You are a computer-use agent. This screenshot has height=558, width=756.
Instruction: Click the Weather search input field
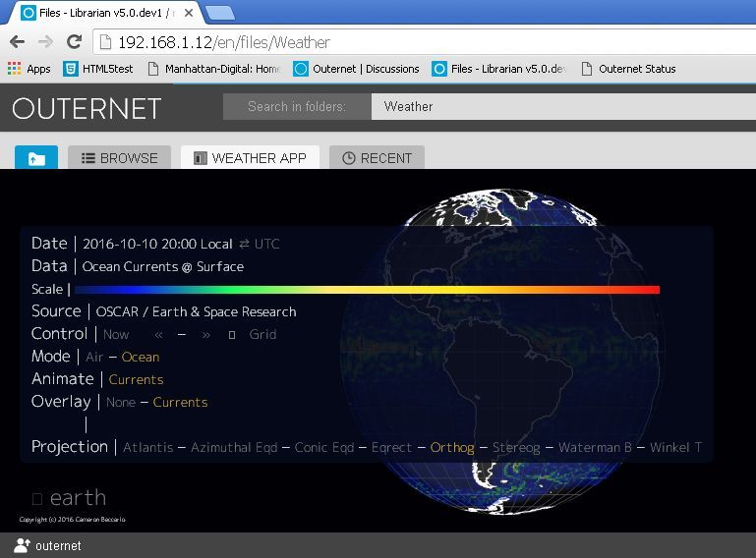[x=563, y=106]
